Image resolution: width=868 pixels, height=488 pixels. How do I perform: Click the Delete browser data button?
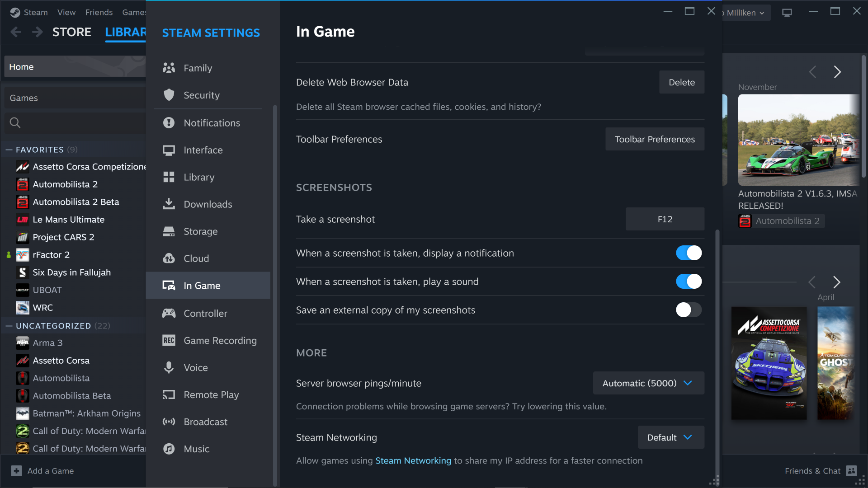click(682, 82)
